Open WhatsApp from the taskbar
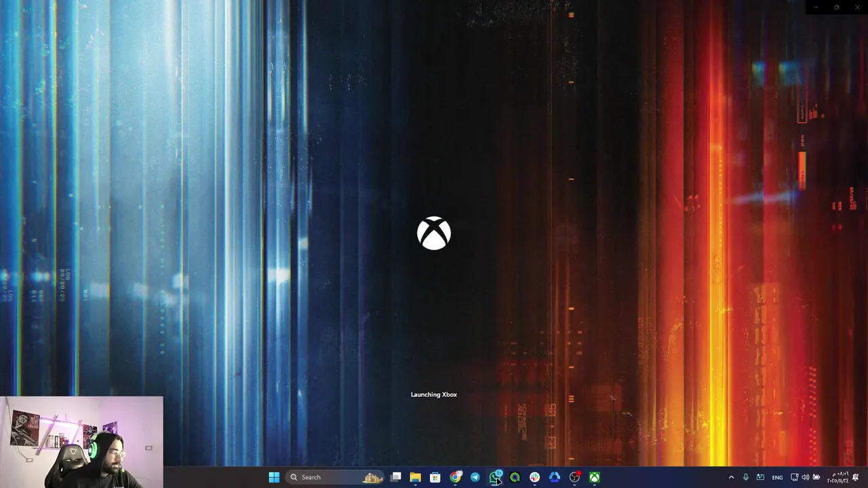This screenshot has width=868, height=488. pos(496,477)
